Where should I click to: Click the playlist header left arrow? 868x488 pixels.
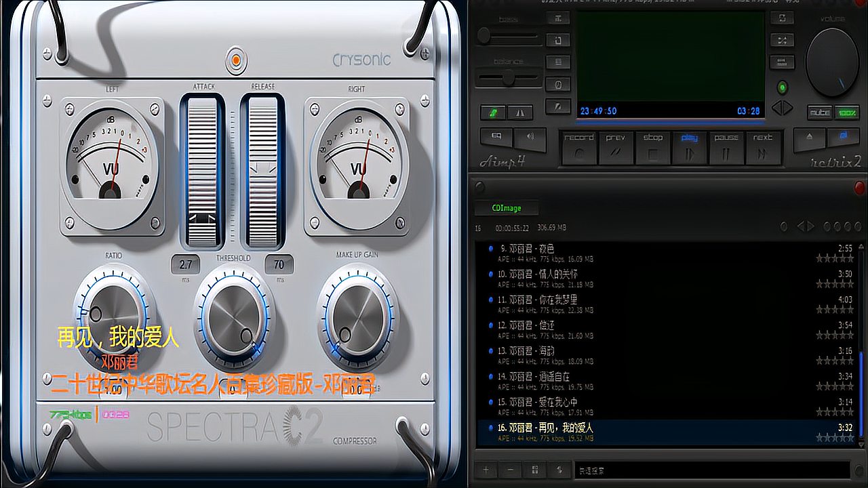tap(801, 226)
